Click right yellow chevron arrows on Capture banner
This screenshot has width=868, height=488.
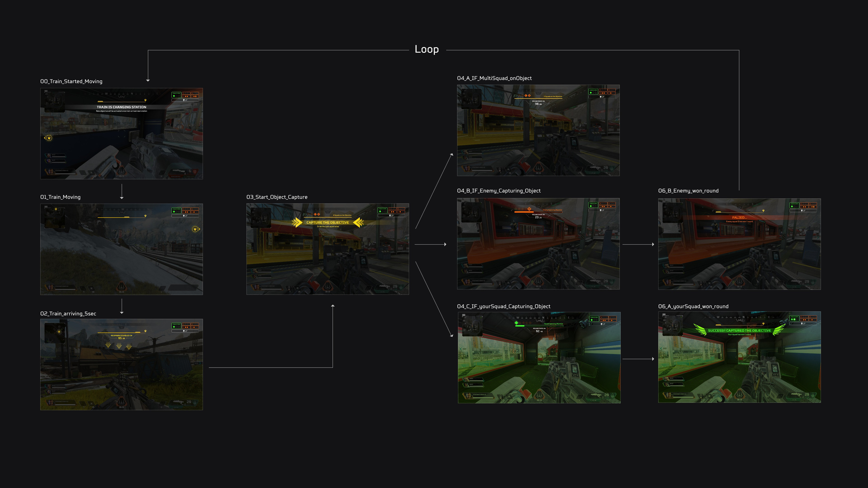click(x=358, y=223)
